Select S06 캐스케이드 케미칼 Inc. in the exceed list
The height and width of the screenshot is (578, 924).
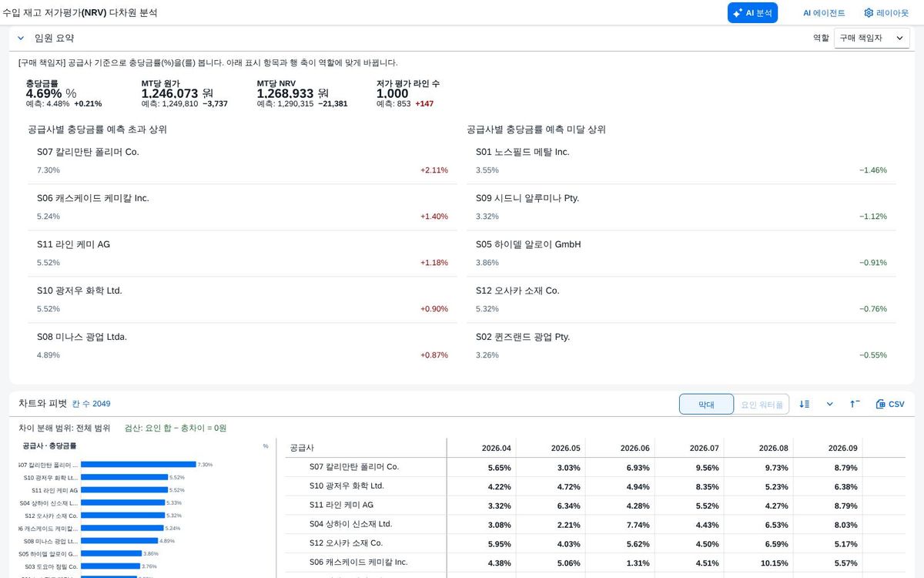coord(243,207)
